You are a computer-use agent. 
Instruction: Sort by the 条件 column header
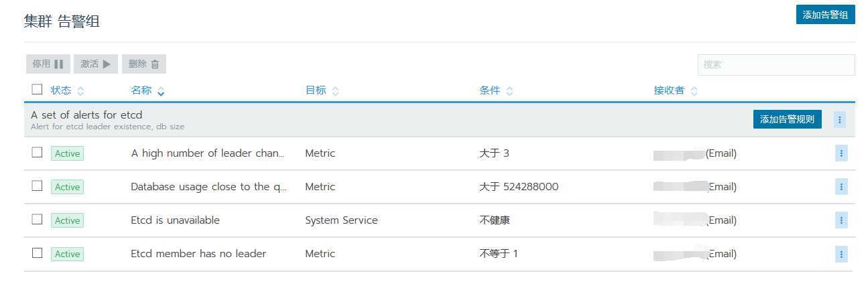[x=496, y=90]
